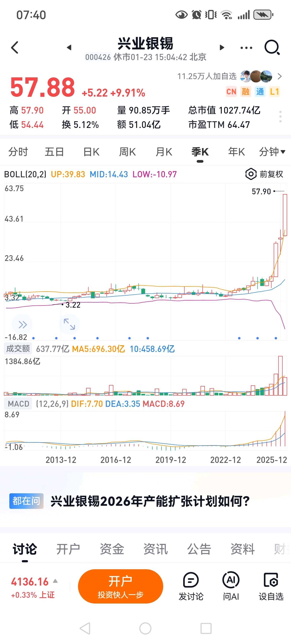
Task: Open the 公告 announcements tab
Action: click(199, 549)
